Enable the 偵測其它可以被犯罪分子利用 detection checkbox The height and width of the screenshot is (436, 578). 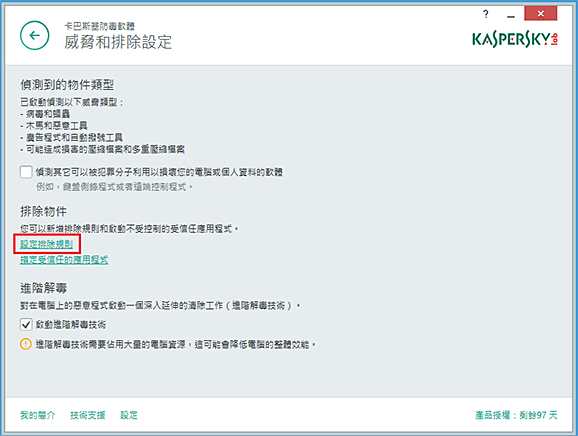[26, 172]
